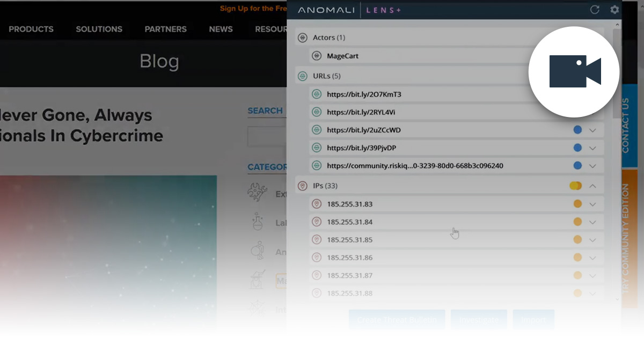The width and height of the screenshot is (644, 338).
Task: Expand the 185.255.31.84 row
Action: point(593,222)
